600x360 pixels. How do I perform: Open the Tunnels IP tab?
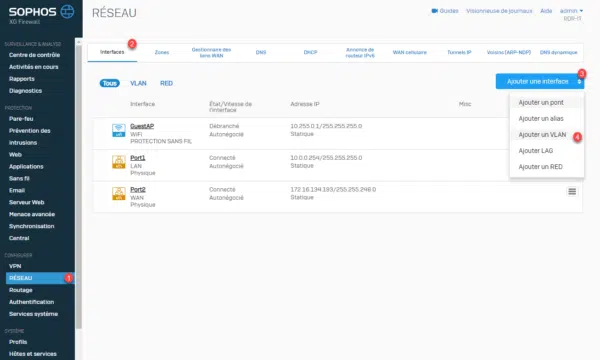[459, 52]
